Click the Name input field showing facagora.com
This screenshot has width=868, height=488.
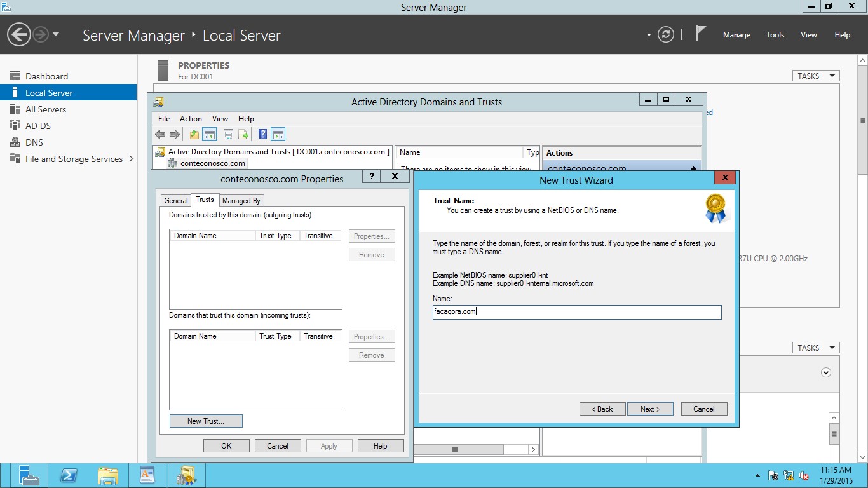[576, 312]
